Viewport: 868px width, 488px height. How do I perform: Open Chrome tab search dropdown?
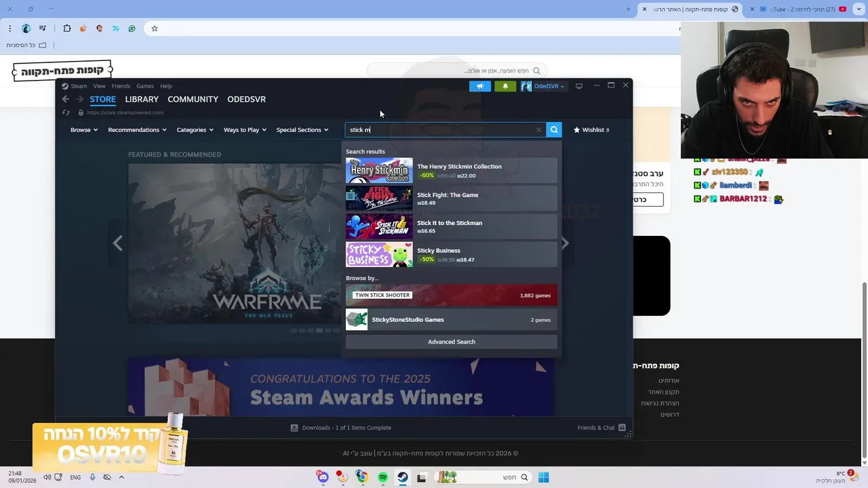(859, 9)
